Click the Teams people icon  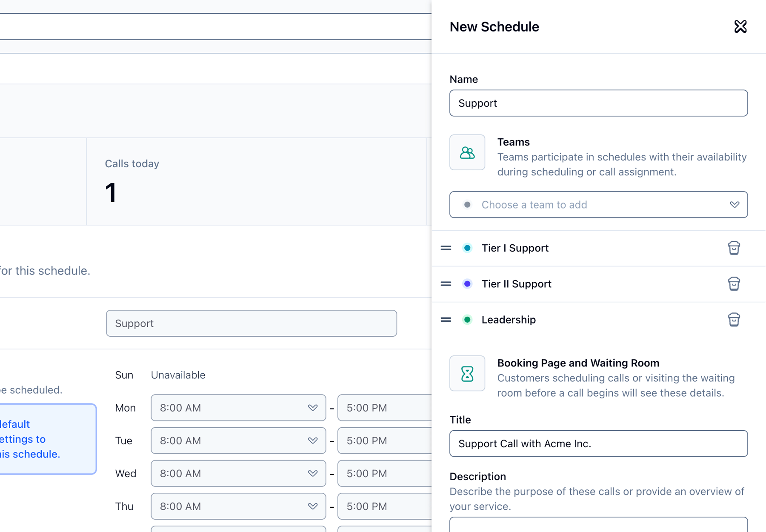(x=467, y=152)
